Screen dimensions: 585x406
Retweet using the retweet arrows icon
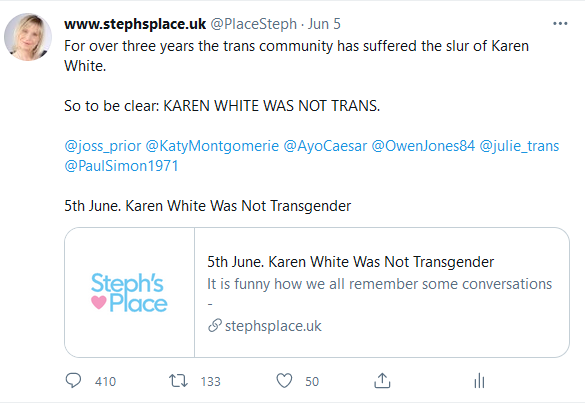pyautogui.click(x=178, y=381)
